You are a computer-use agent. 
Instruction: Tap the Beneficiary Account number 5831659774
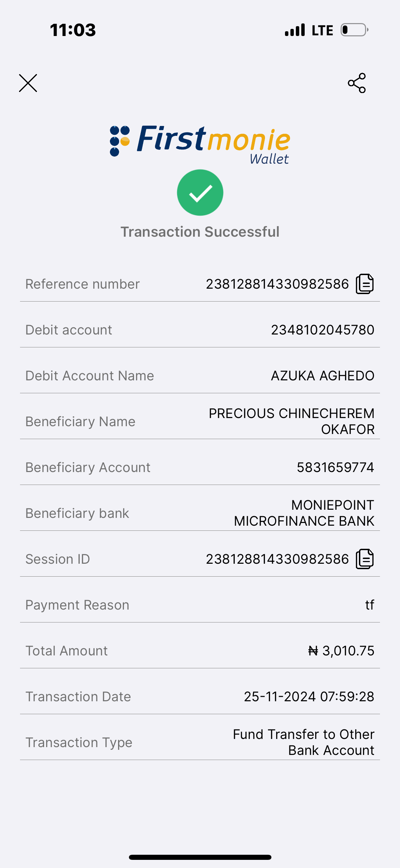335,467
